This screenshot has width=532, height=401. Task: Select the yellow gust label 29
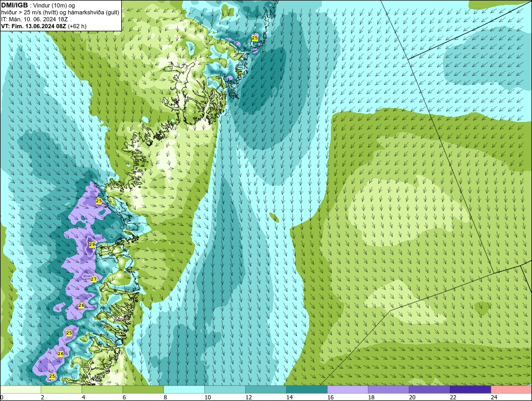coord(92,244)
